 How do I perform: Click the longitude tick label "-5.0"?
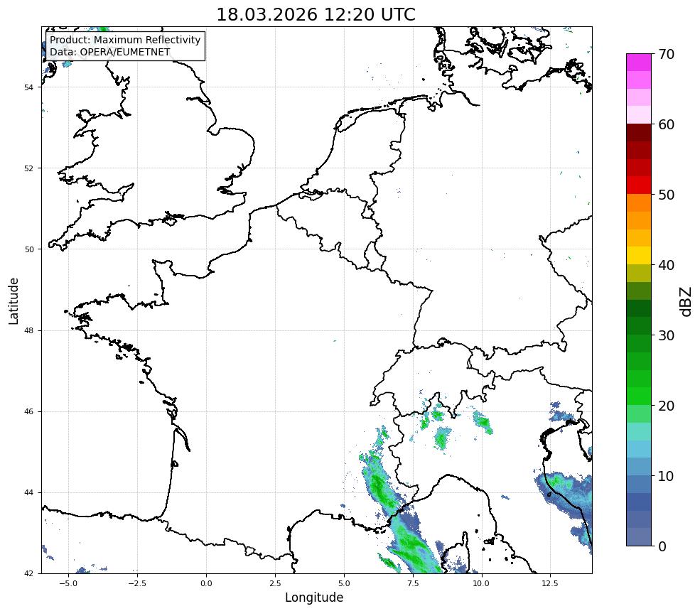point(68,583)
